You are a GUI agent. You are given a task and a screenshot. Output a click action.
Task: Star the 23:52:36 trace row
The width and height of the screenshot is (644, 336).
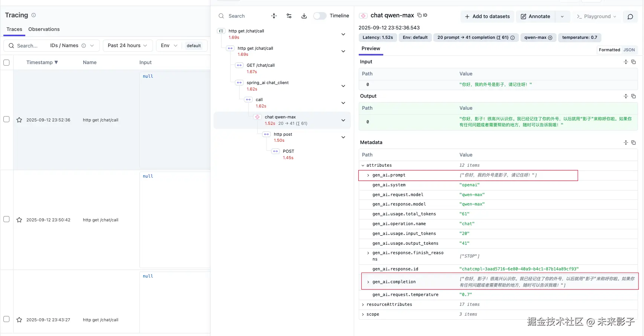click(19, 120)
